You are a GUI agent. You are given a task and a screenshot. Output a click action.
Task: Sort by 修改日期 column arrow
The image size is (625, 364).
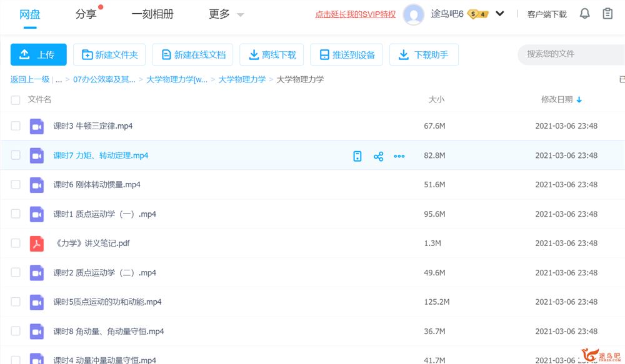pos(579,100)
